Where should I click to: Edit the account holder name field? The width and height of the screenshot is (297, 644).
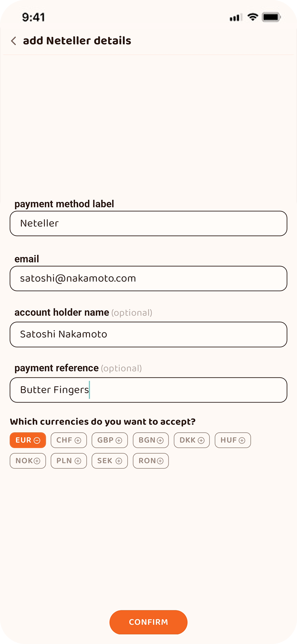(148, 335)
